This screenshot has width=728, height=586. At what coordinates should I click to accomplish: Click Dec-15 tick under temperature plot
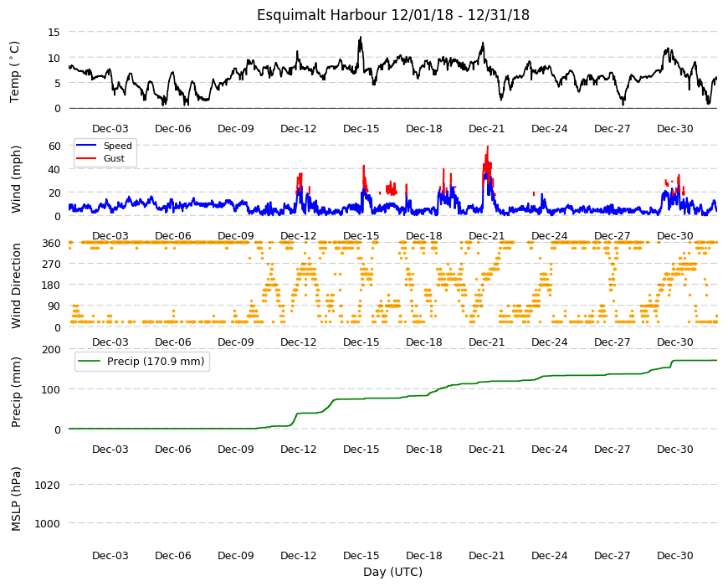tap(361, 129)
